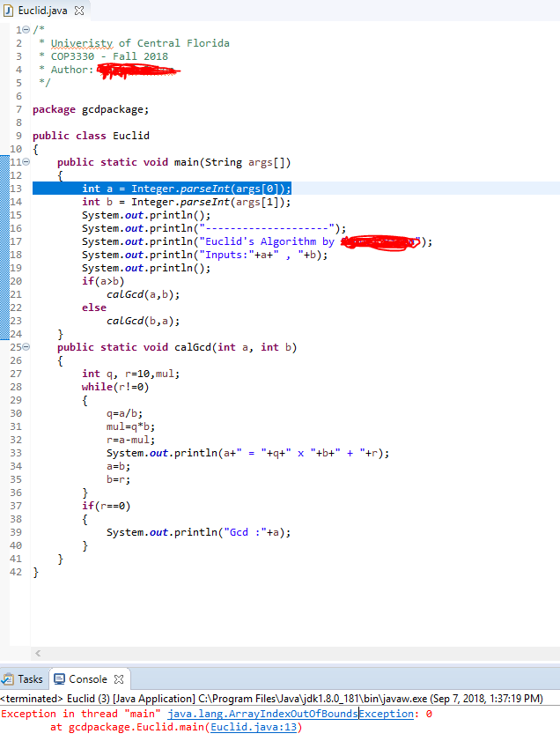560x741 pixels.
Task: Click the 'Exception in thread "main"' text
Action: point(81,714)
